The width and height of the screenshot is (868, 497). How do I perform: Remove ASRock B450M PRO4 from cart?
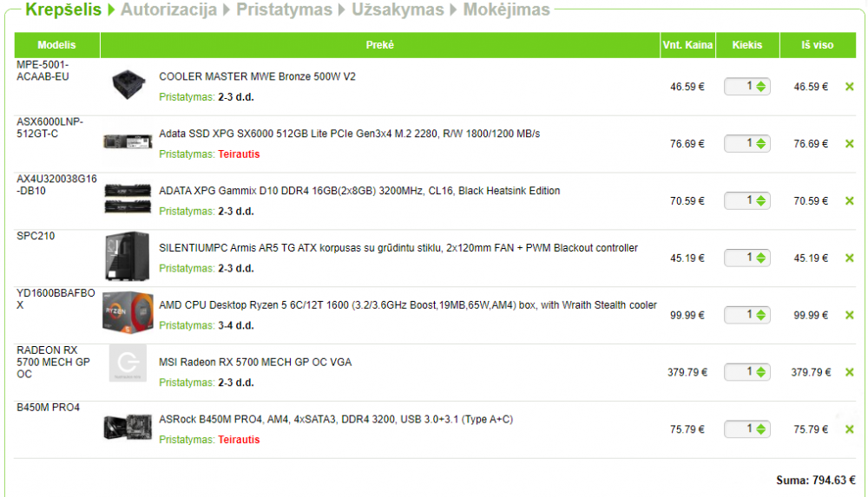[x=849, y=429]
